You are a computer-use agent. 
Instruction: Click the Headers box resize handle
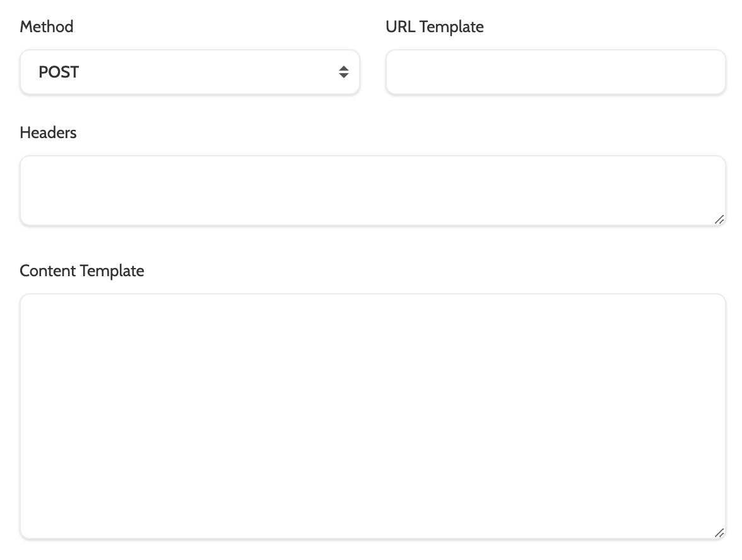tap(719, 219)
